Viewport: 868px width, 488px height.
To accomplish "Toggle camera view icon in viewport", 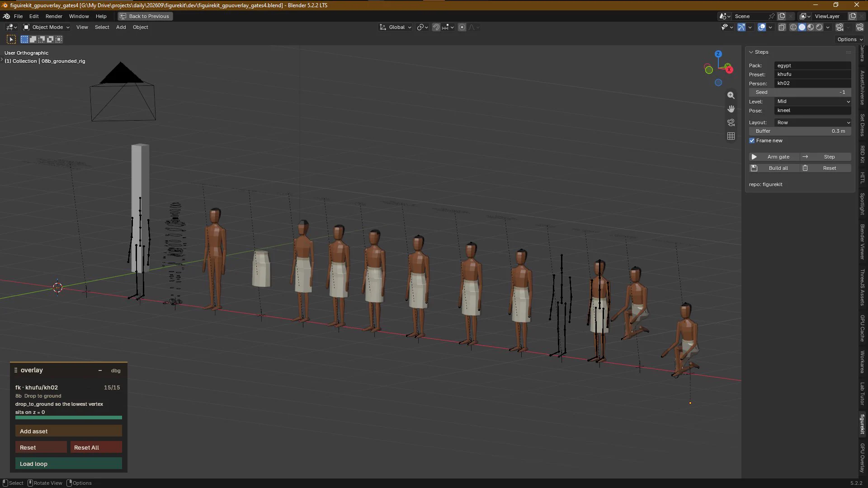I will [731, 122].
